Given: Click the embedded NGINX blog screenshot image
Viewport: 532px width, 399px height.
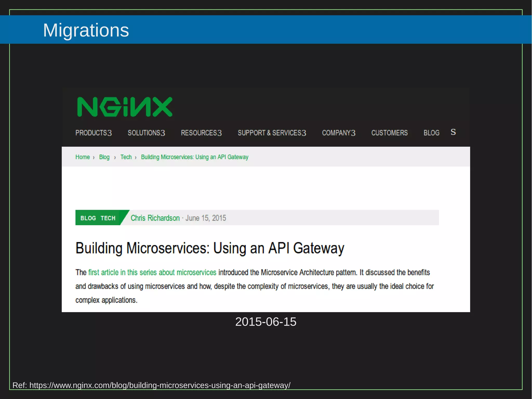Looking at the screenshot, I should [266, 200].
